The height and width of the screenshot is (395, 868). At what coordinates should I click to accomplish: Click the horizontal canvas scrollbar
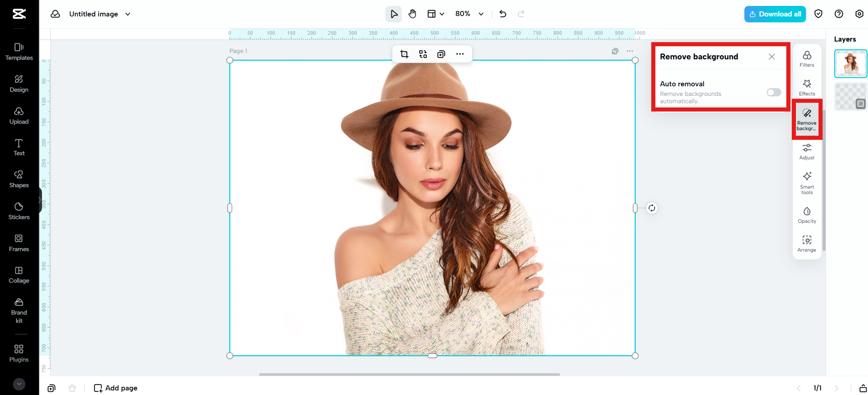tap(410, 374)
